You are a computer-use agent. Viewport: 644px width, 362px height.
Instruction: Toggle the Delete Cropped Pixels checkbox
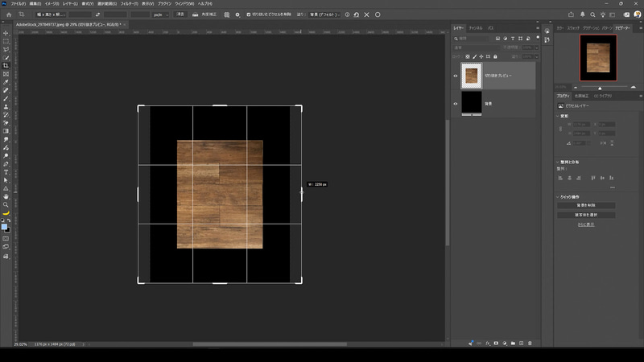[x=249, y=14]
